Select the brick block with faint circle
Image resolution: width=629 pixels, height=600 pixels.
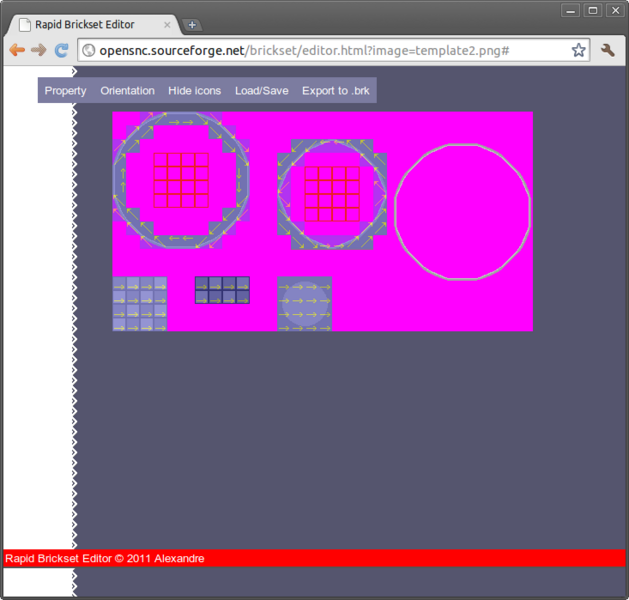pyautogui.click(x=304, y=304)
